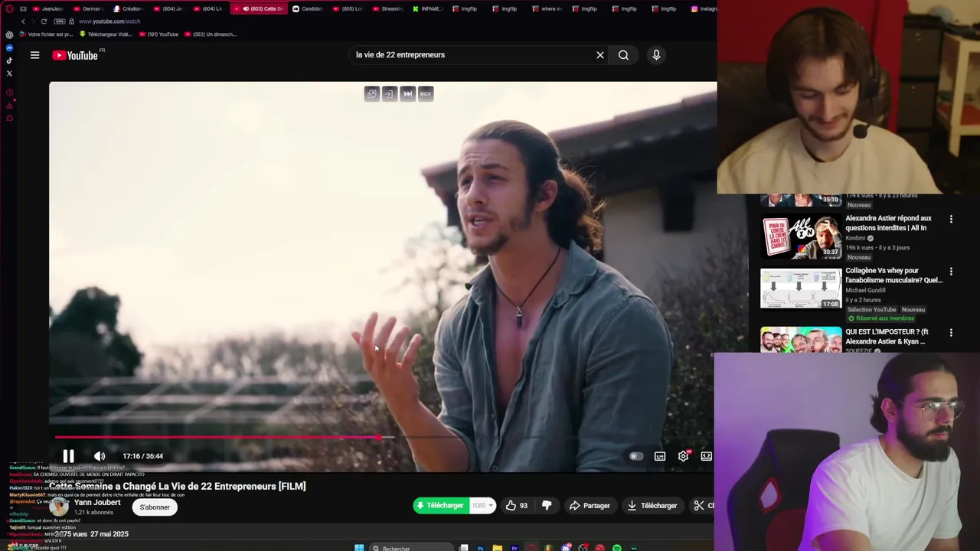Screen dimensions: 980x551
Task: Switch to the Création browser tab
Action: tap(130, 8)
